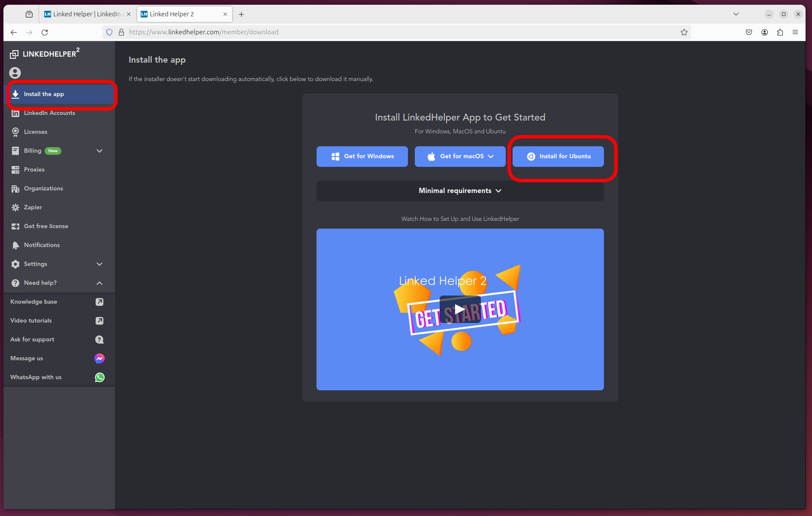The height and width of the screenshot is (516, 812).
Task: Open the list all tabs dropdown
Action: click(x=736, y=14)
